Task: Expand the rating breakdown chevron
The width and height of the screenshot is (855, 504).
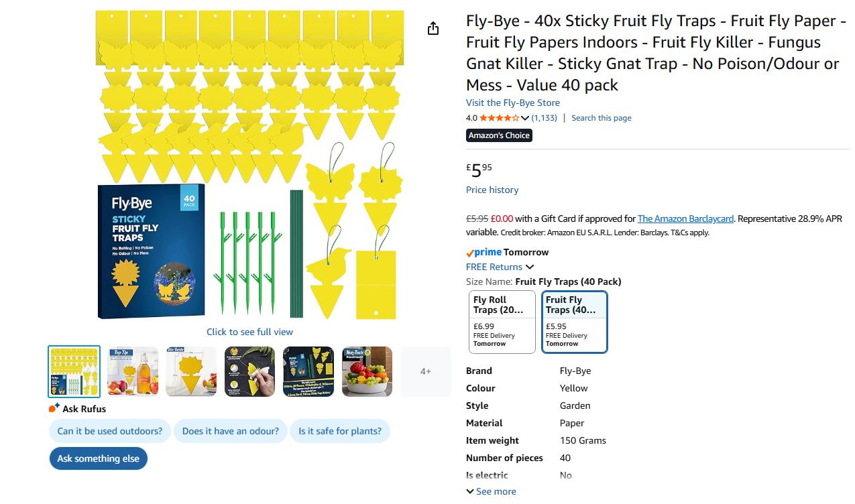Action: tap(525, 119)
